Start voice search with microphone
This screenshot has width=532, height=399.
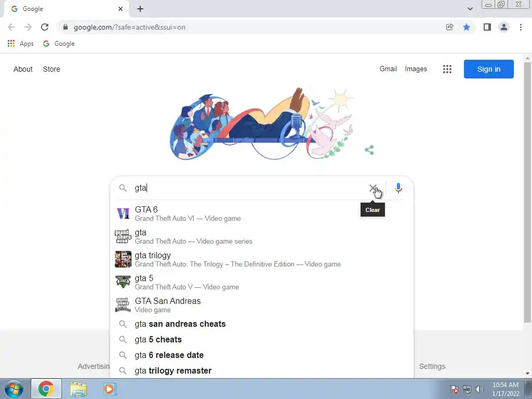click(398, 188)
